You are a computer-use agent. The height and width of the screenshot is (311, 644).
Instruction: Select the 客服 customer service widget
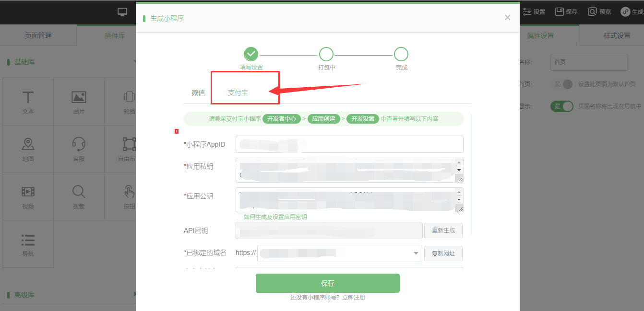pos(79,149)
